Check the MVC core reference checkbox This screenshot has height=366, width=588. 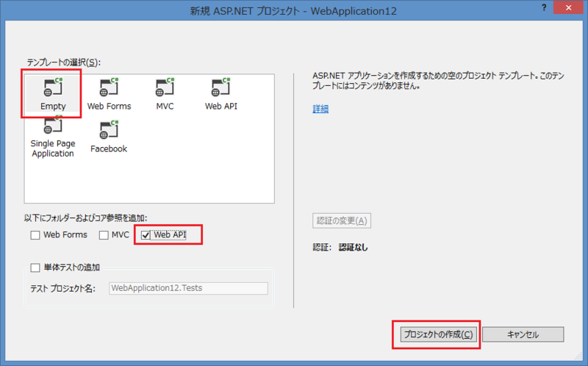pyautogui.click(x=104, y=235)
